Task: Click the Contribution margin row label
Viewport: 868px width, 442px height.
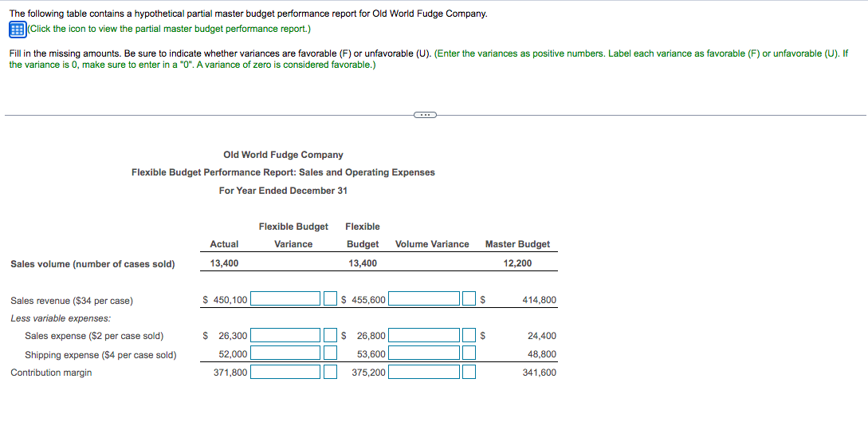Action: pos(52,373)
